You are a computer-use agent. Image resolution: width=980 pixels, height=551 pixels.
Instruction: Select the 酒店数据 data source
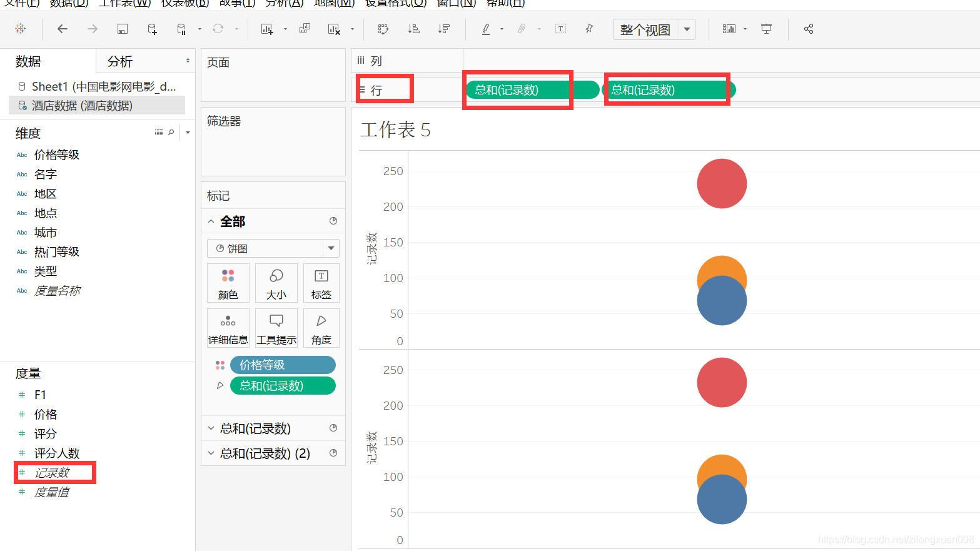(x=97, y=106)
